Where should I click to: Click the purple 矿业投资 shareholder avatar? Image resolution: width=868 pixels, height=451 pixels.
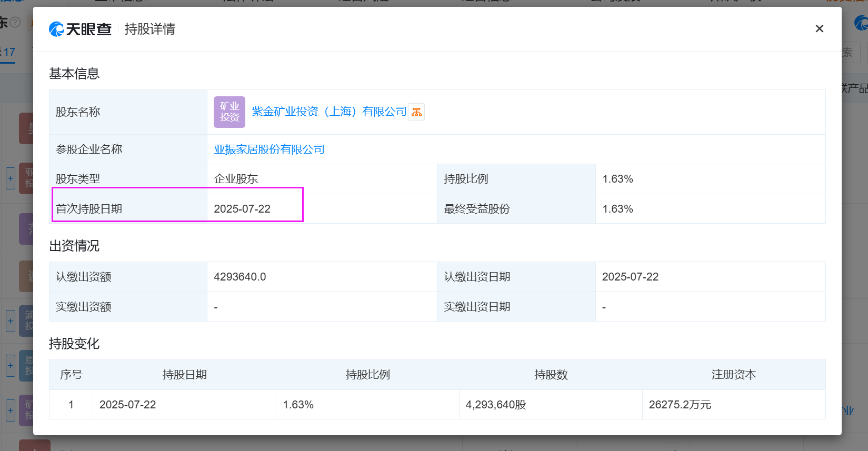(x=230, y=112)
